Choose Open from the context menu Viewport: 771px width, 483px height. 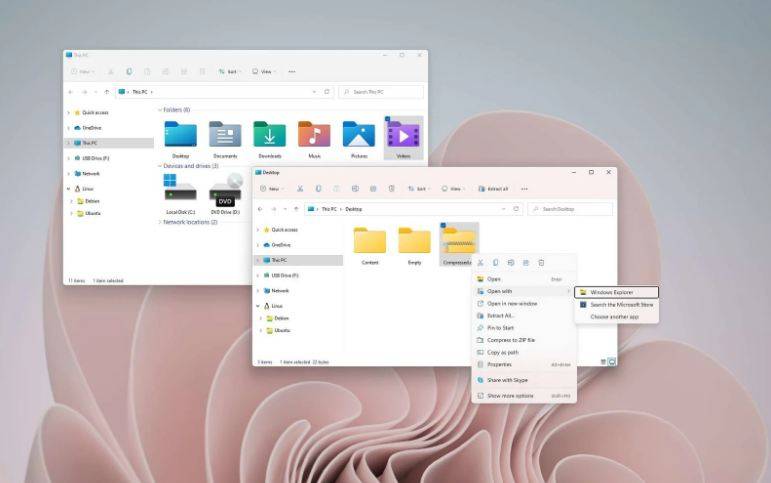(524, 279)
